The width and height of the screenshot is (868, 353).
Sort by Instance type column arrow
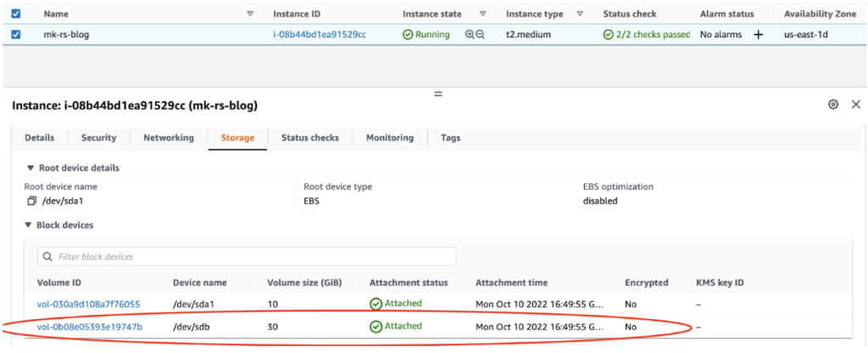tap(580, 14)
